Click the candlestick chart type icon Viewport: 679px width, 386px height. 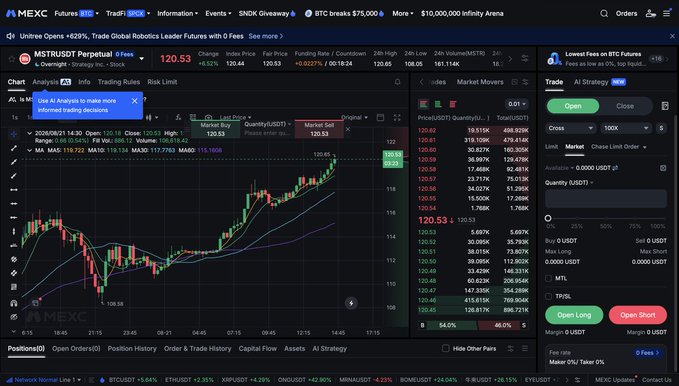tap(149, 117)
